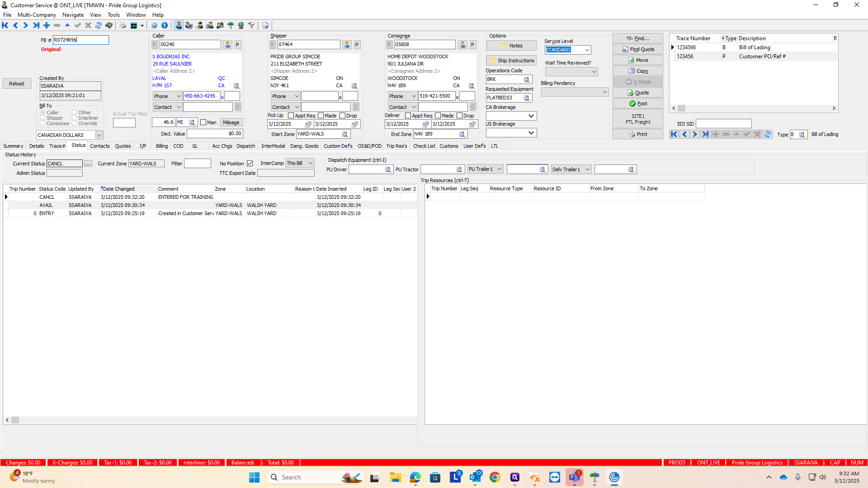Enable the Man mileage checkbox
Screen dimensions: 868x488
point(203,122)
